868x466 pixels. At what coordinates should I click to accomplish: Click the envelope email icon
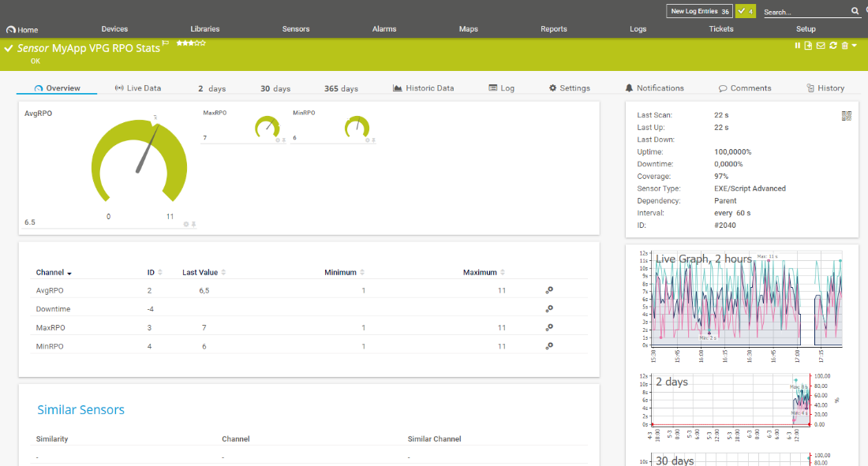point(821,46)
